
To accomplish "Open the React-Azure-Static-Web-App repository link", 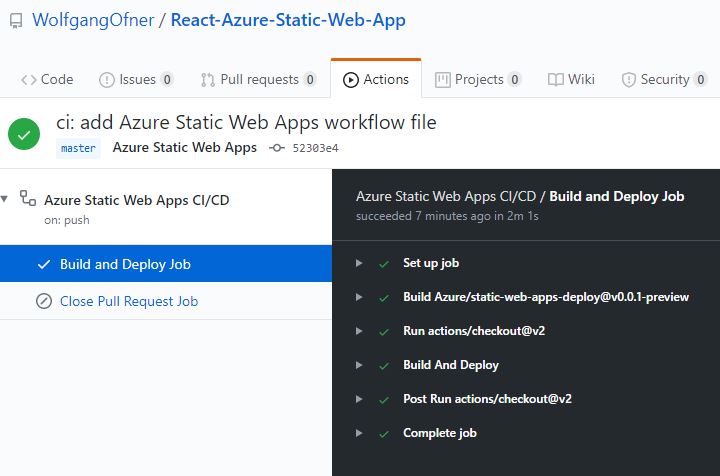I will tap(288, 20).
